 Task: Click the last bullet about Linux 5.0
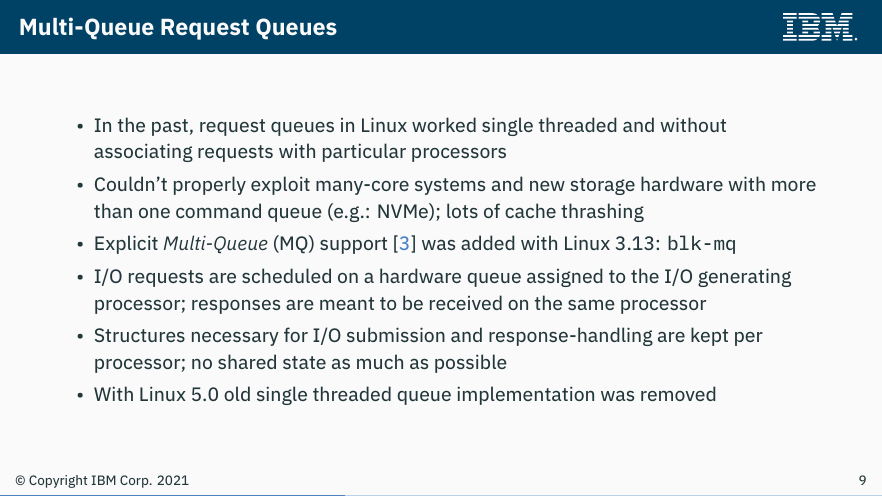(x=405, y=395)
